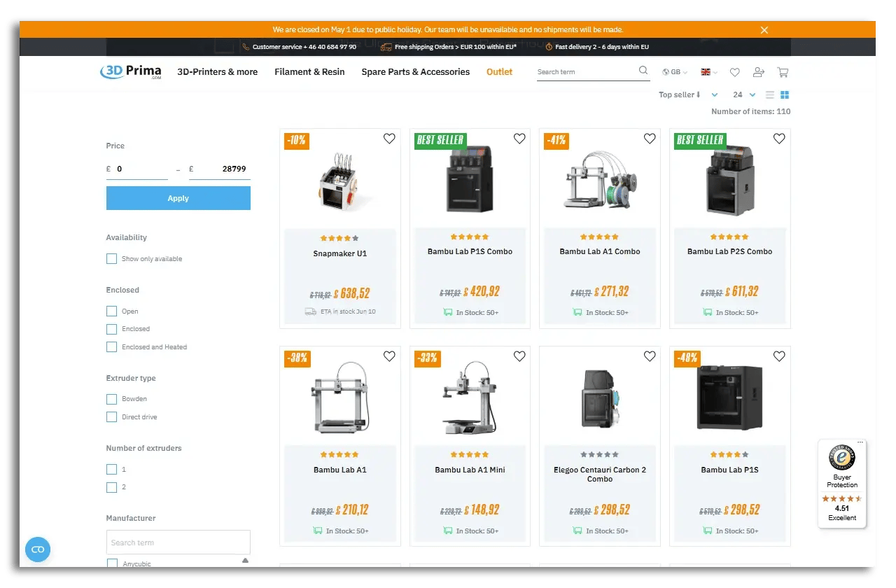Check the Open enclosure filter
Screen dimensions: 896x588
(111, 311)
